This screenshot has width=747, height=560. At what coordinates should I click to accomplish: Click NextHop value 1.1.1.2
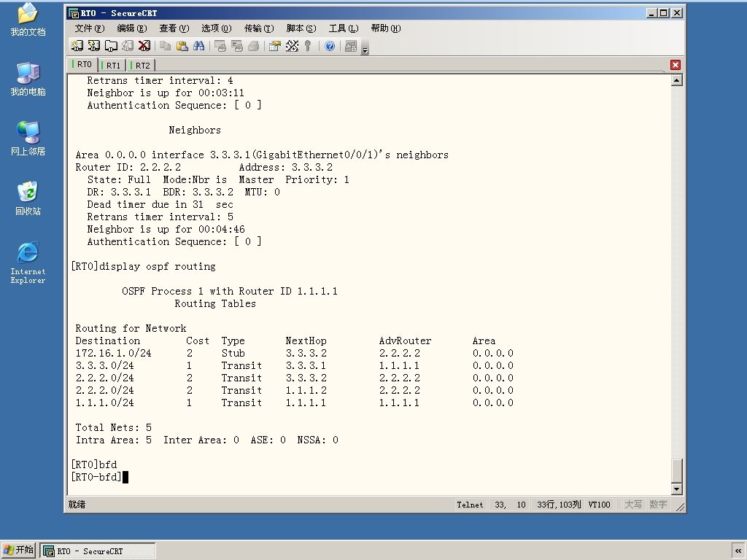(x=306, y=390)
